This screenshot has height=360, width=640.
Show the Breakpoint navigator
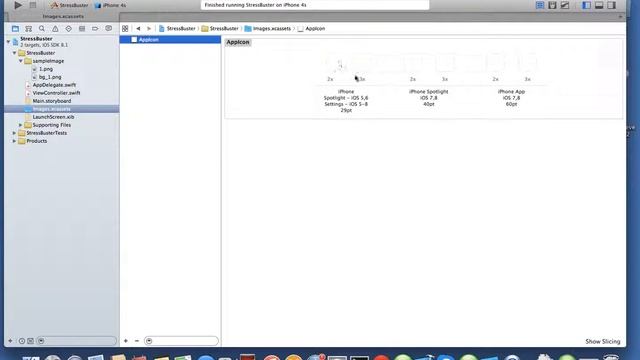[95, 29]
